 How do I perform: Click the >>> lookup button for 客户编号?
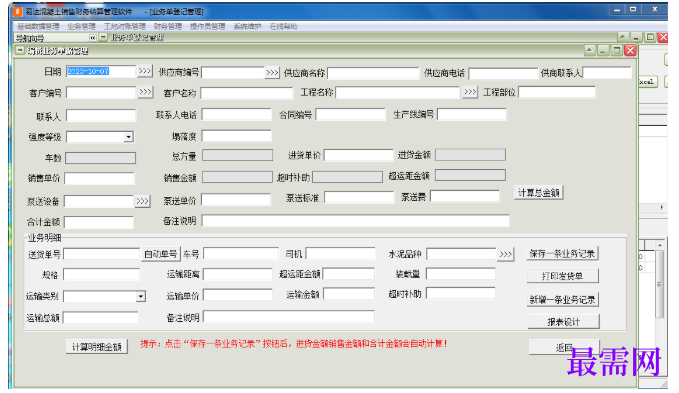(145, 92)
